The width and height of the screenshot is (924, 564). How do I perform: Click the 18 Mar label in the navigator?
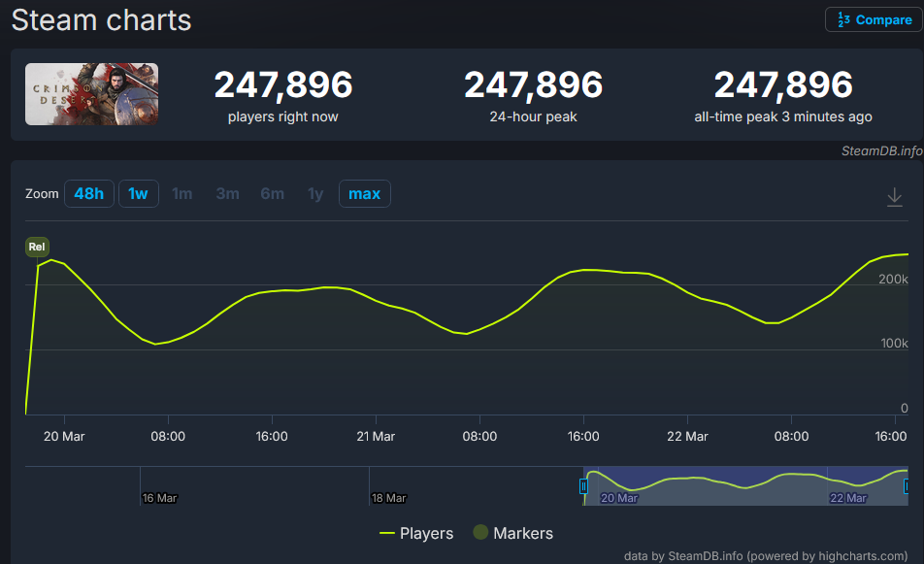(389, 498)
